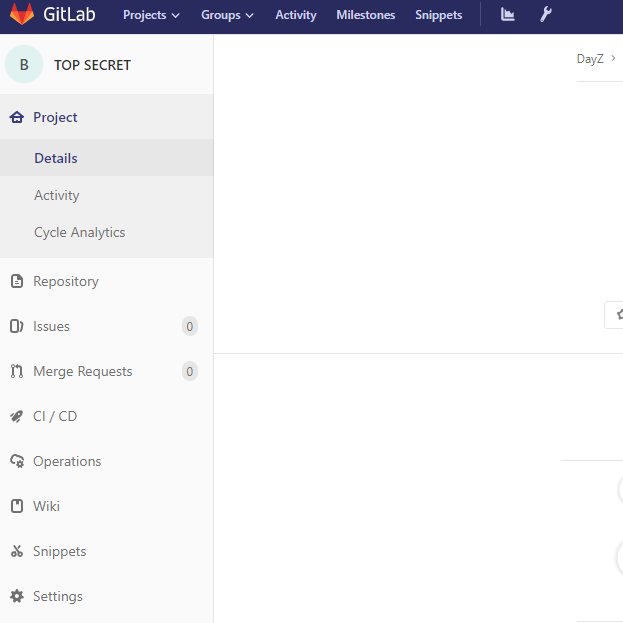This screenshot has width=623, height=623.
Task: Open Milestones in the top navbar
Action: coord(366,15)
